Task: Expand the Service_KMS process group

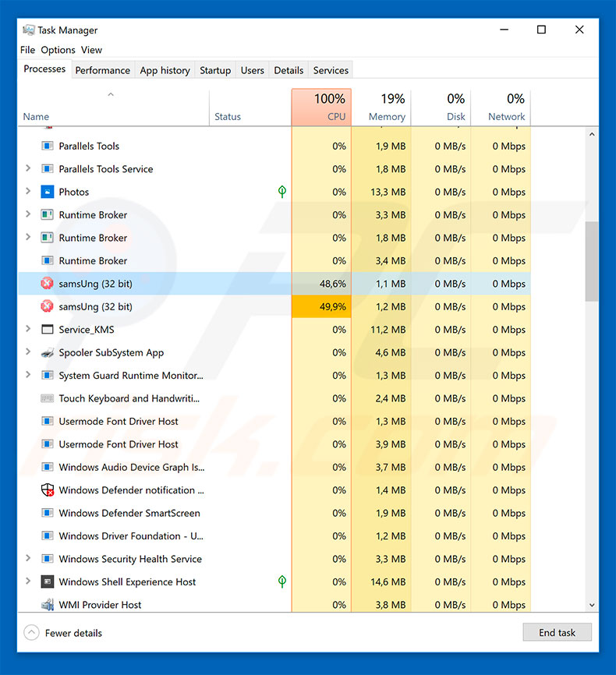Action: tap(28, 329)
